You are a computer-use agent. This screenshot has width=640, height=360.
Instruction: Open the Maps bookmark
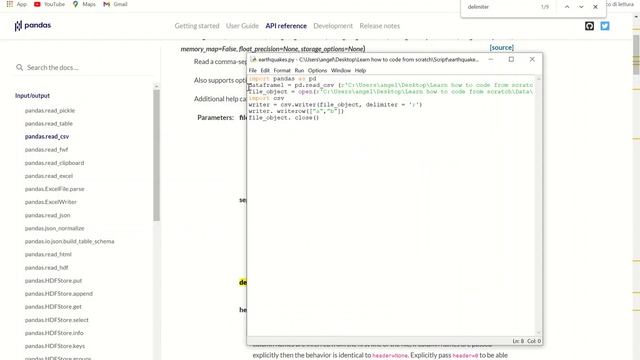[84, 4]
